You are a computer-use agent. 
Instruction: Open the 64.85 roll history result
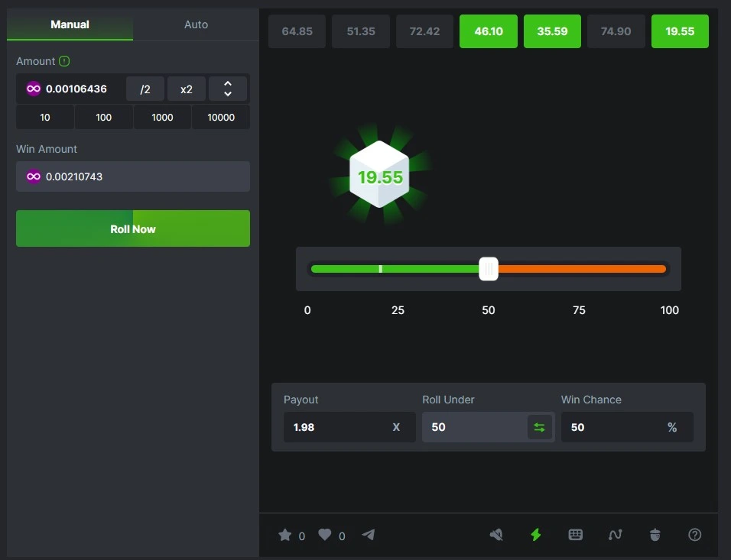tap(297, 31)
